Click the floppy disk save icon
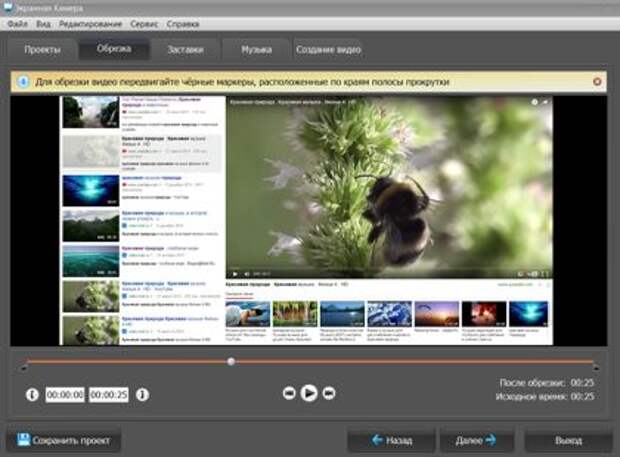 pyautogui.click(x=23, y=439)
